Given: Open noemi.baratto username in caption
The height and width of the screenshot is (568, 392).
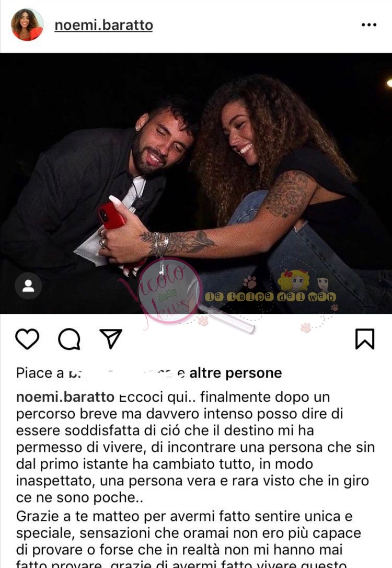Looking at the screenshot, I should tap(65, 397).
